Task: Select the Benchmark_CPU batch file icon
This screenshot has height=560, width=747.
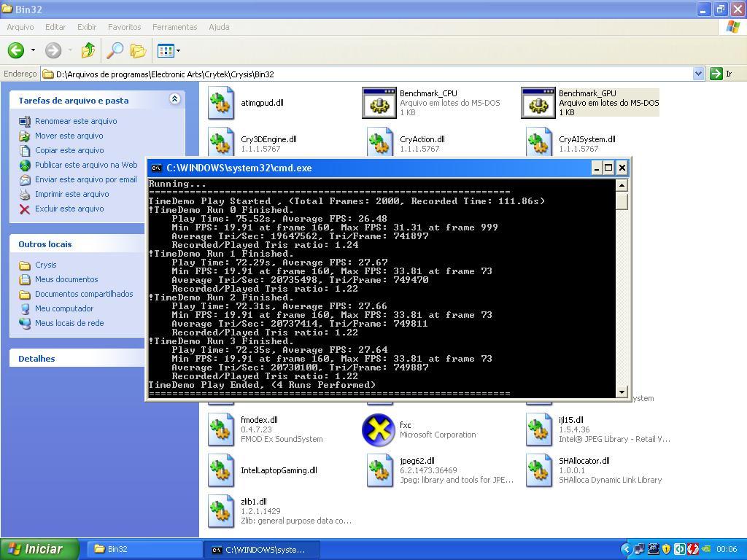Action: coord(379,102)
